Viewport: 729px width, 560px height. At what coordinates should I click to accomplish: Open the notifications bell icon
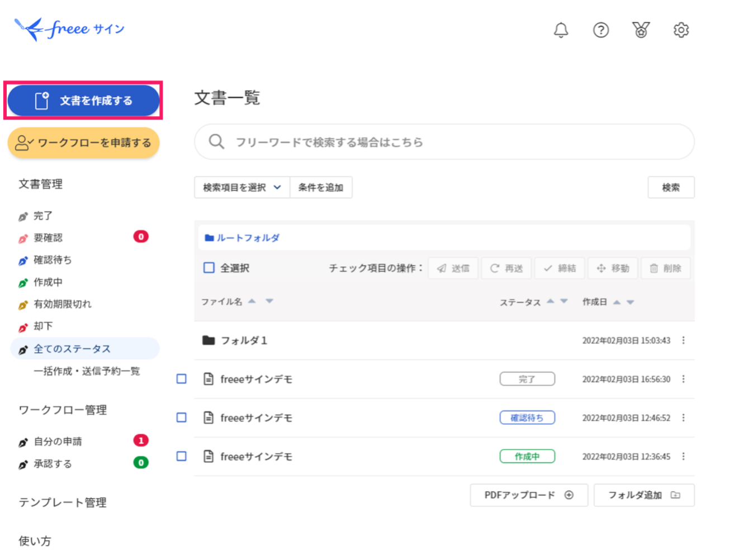(561, 30)
